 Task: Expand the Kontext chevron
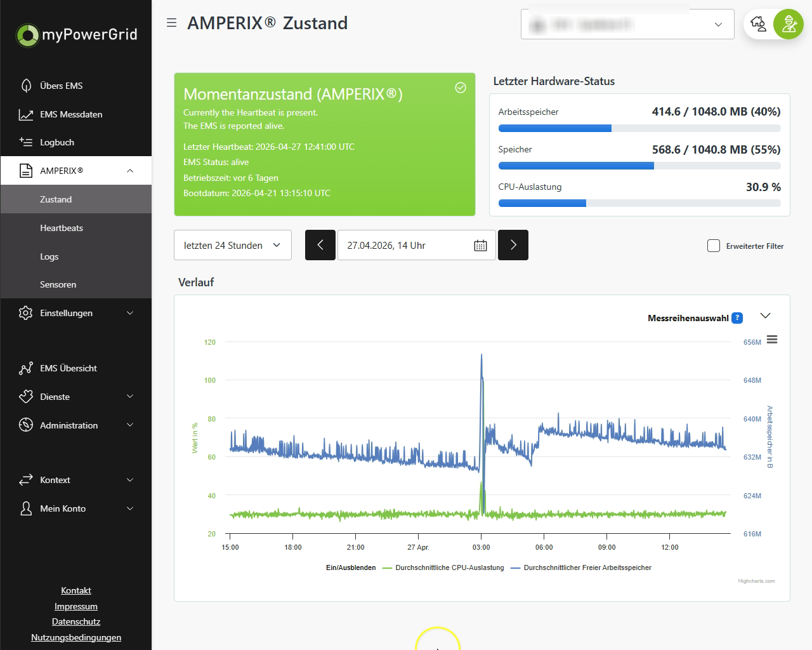point(130,480)
